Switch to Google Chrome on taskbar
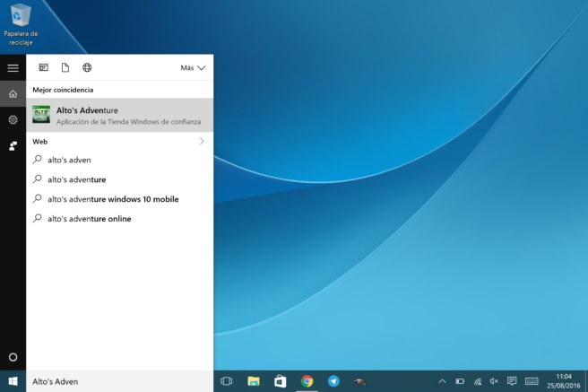This screenshot has width=588, height=392. pyautogui.click(x=307, y=381)
